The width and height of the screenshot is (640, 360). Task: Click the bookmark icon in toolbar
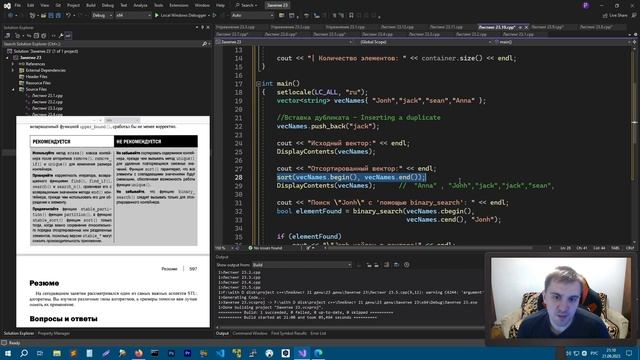point(351,16)
